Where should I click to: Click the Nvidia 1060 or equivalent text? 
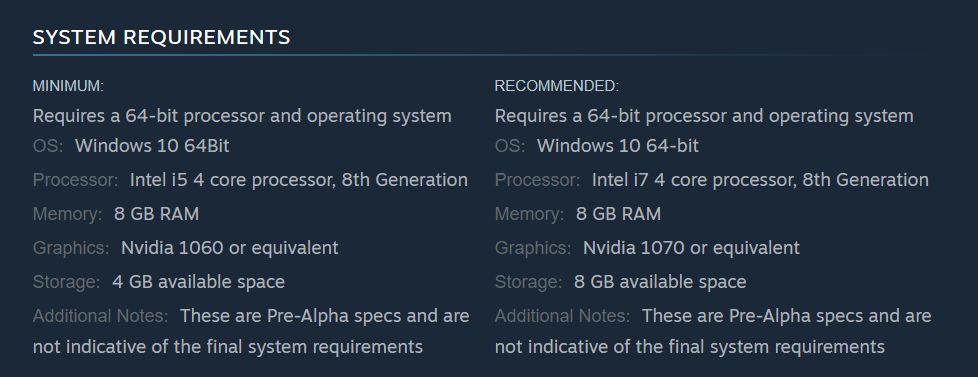coord(230,248)
